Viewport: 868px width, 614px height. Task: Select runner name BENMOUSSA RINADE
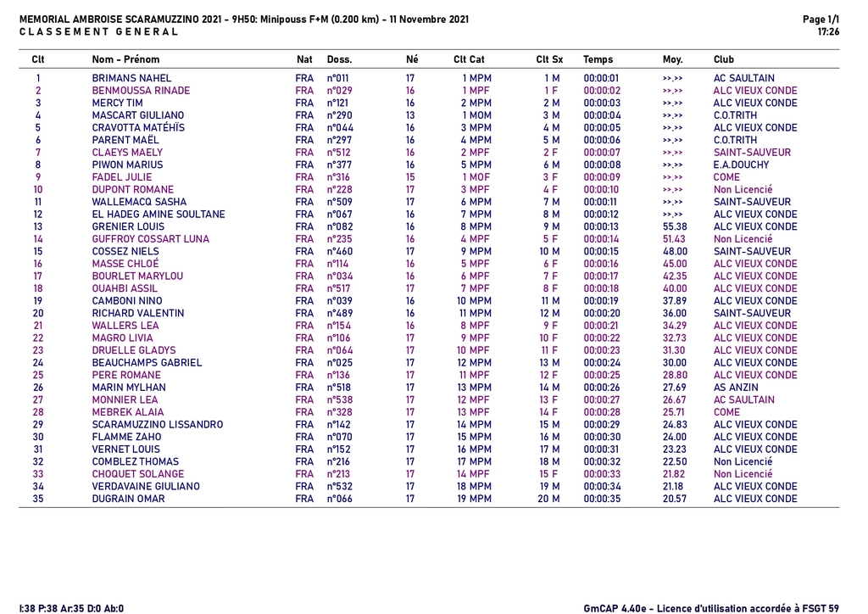[x=141, y=91]
